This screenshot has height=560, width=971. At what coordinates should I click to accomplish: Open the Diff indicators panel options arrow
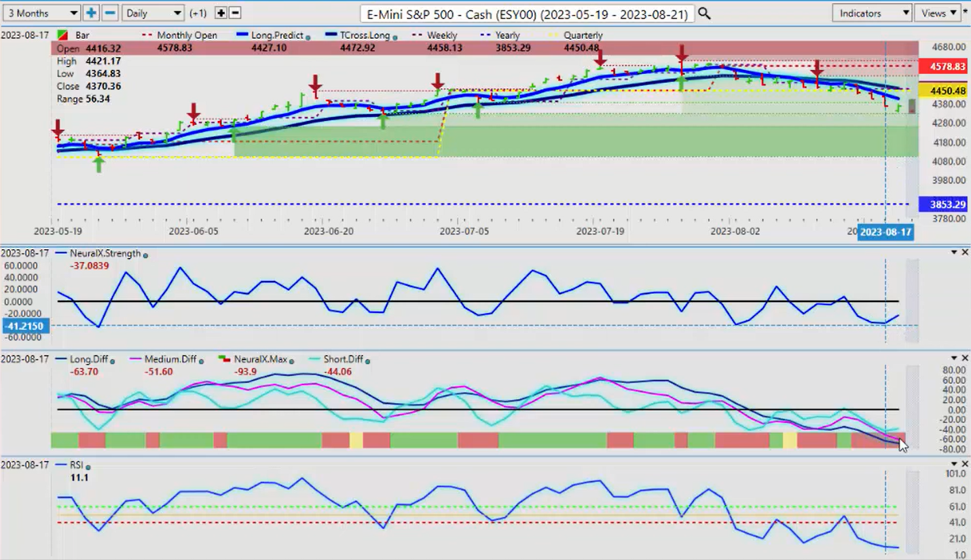955,358
